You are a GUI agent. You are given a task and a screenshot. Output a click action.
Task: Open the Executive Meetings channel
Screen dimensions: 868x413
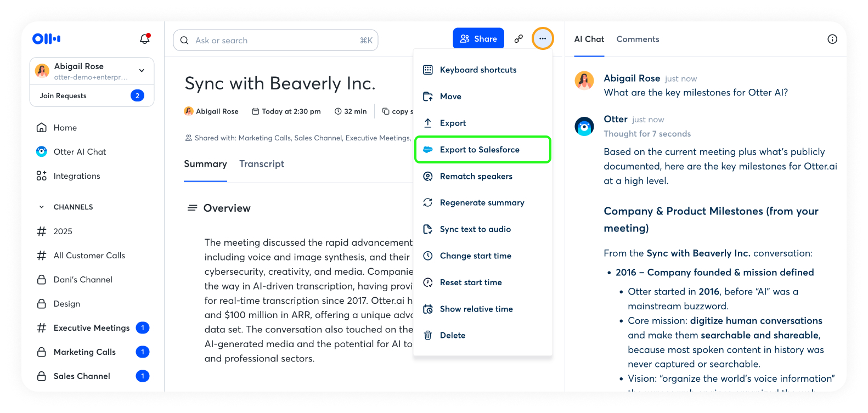[x=92, y=328]
